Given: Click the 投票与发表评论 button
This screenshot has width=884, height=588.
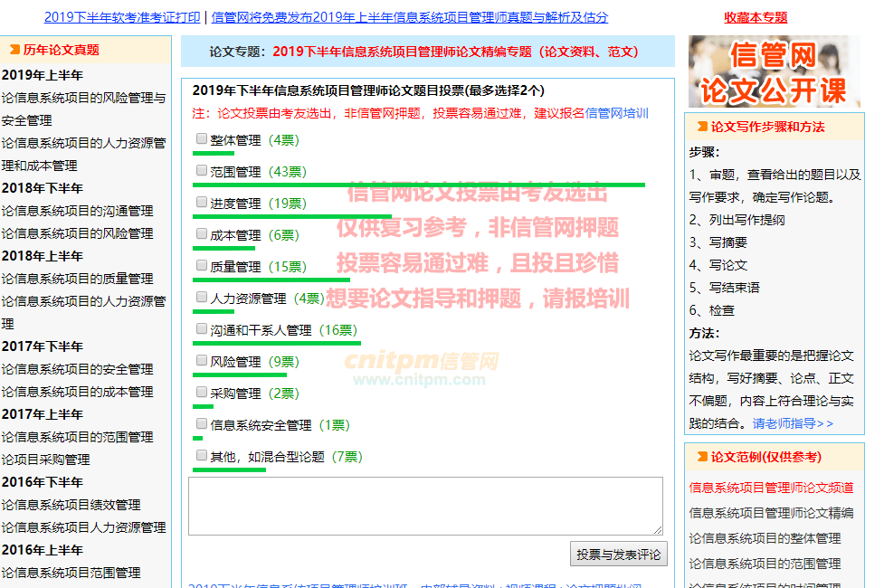Looking at the screenshot, I should 619,555.
